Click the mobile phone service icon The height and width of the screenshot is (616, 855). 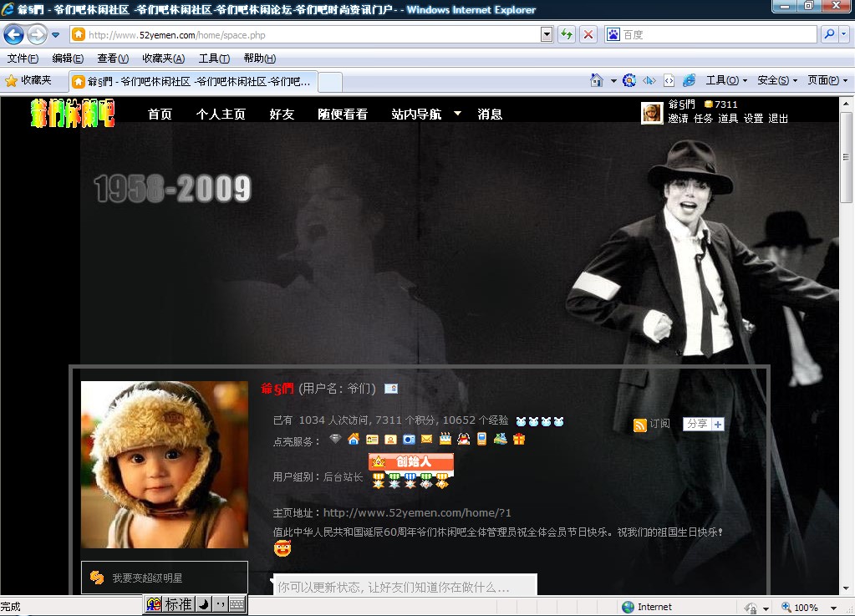pos(481,439)
